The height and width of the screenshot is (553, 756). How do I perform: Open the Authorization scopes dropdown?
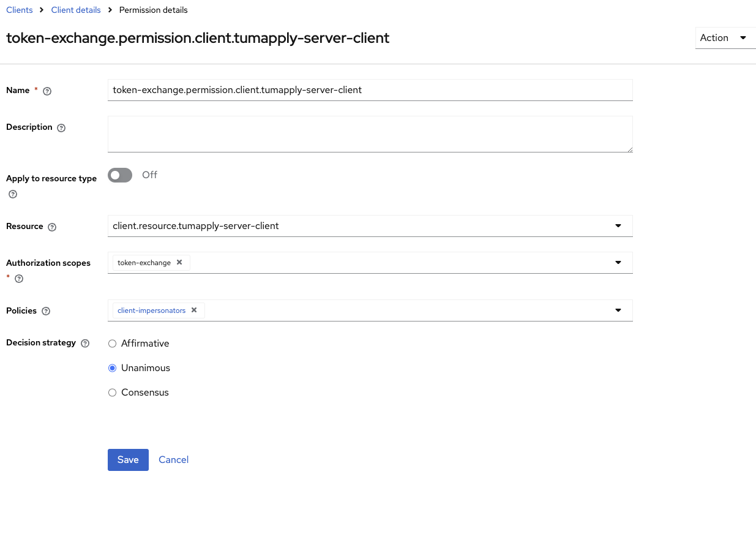click(x=618, y=262)
